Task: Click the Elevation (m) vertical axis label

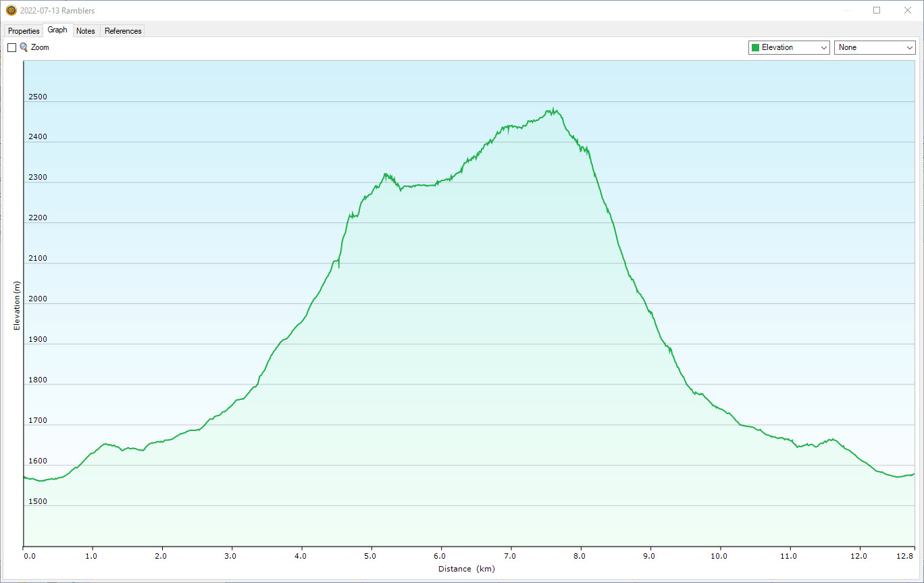Action: [17, 305]
